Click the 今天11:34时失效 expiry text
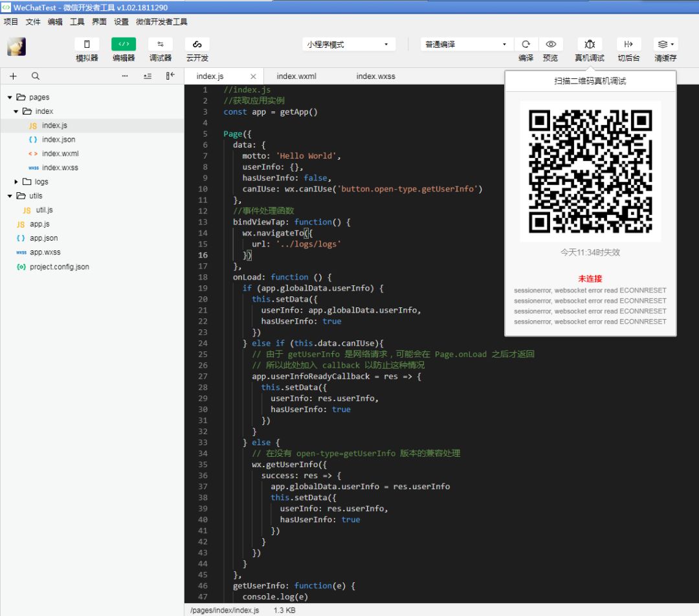 pyautogui.click(x=590, y=252)
